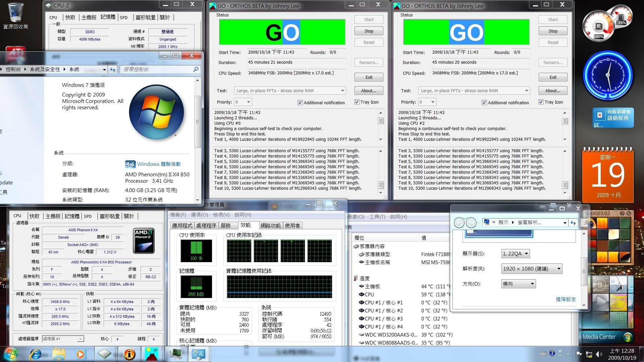The image size is (644, 362).
Task: Open the 檔案(F) menu in Task Manager
Action: tap(178, 215)
